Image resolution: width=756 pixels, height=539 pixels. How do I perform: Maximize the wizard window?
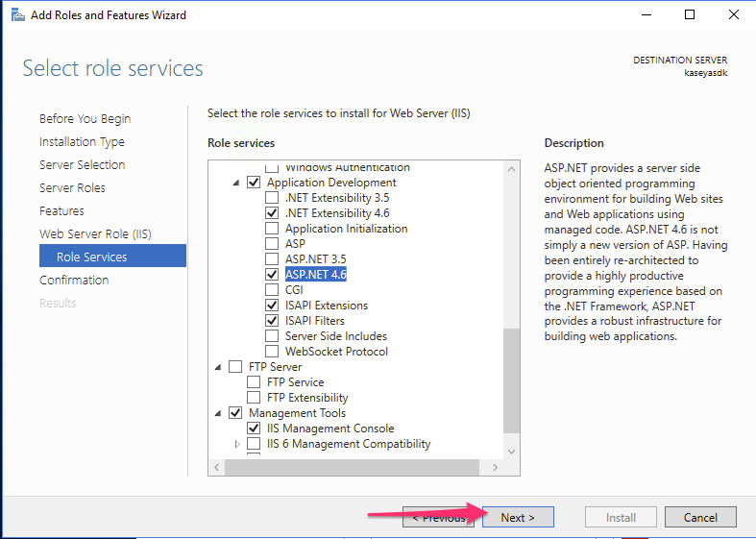click(x=690, y=15)
